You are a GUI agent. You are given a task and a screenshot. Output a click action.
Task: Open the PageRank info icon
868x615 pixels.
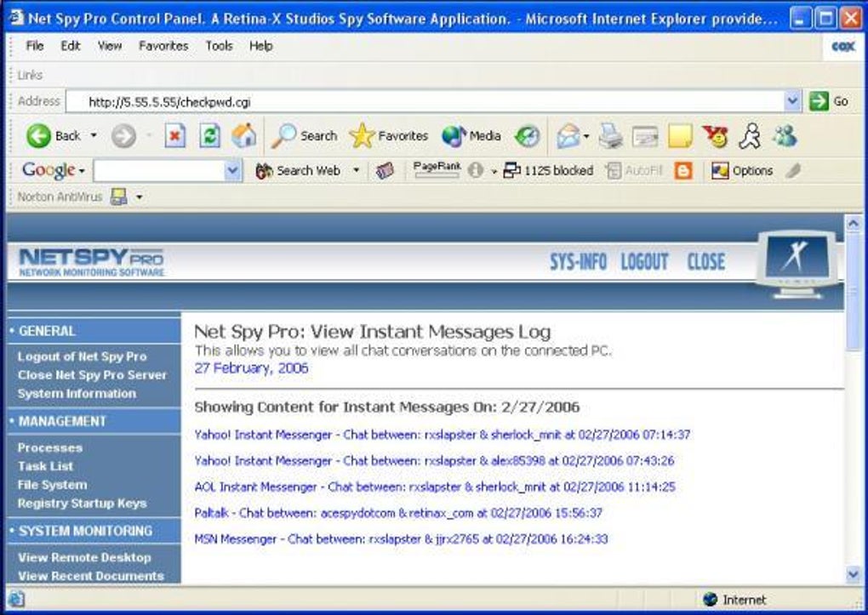pyautogui.click(x=475, y=170)
